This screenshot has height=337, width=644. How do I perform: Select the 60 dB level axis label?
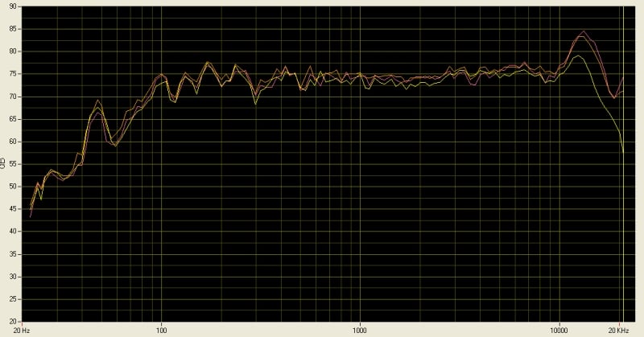coord(14,142)
